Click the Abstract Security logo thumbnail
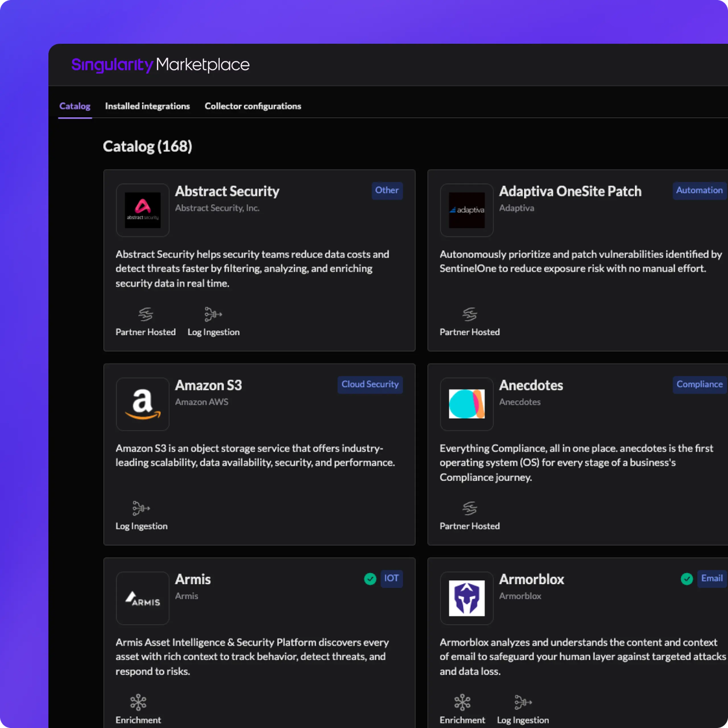This screenshot has width=728, height=728. click(x=142, y=210)
